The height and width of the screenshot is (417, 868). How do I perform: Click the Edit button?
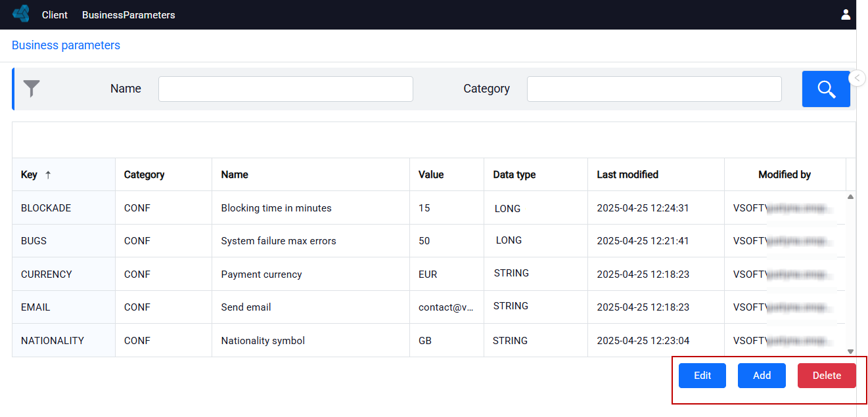click(x=702, y=376)
